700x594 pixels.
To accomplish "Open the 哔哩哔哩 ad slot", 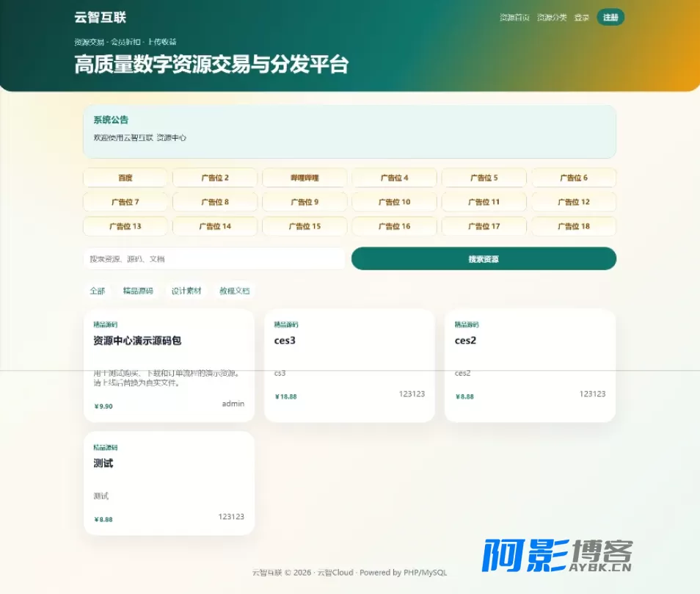I will click(x=305, y=178).
